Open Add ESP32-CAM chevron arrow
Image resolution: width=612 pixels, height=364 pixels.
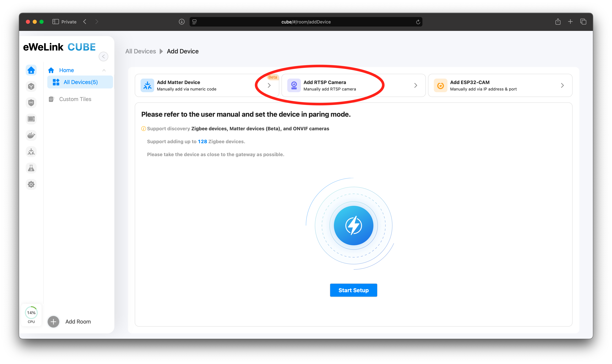click(x=562, y=85)
